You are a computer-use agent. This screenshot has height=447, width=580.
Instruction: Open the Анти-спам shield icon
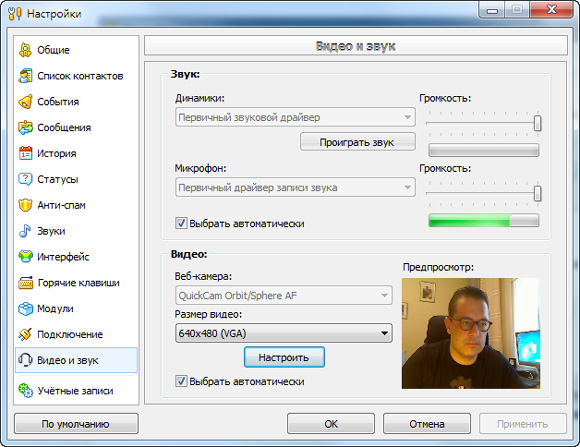pos(25,205)
